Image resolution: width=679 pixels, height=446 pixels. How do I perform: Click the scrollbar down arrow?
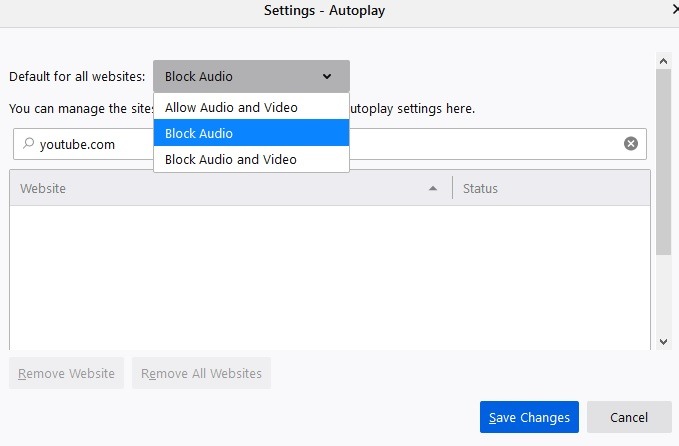(x=663, y=342)
